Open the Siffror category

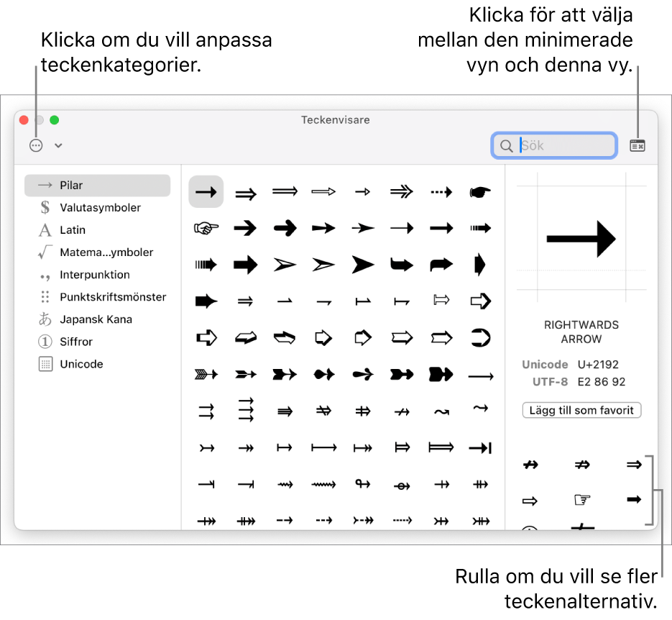point(97,342)
